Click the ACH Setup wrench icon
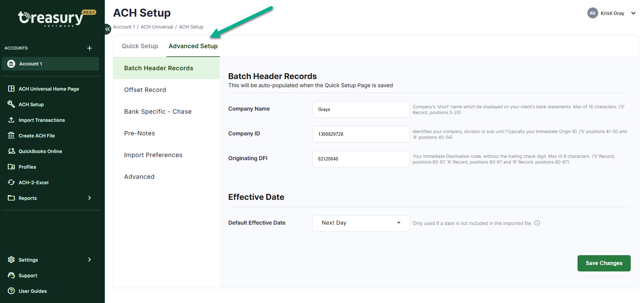 11,104
